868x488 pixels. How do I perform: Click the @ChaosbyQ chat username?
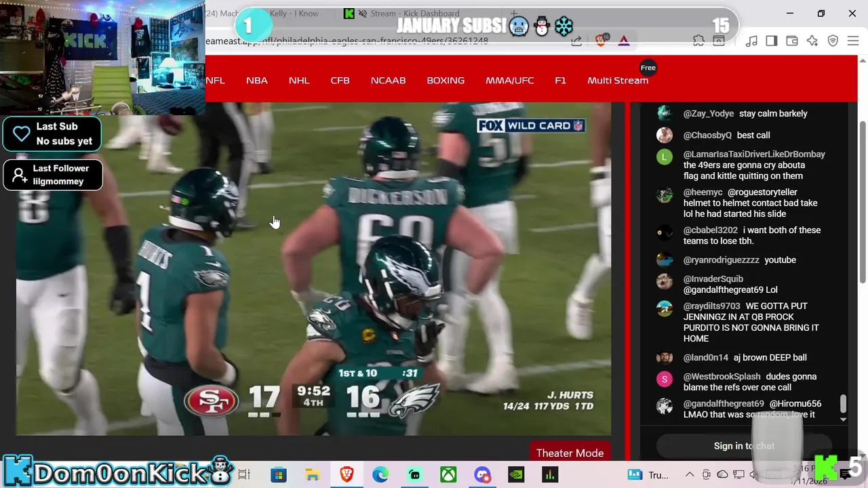[x=707, y=135]
